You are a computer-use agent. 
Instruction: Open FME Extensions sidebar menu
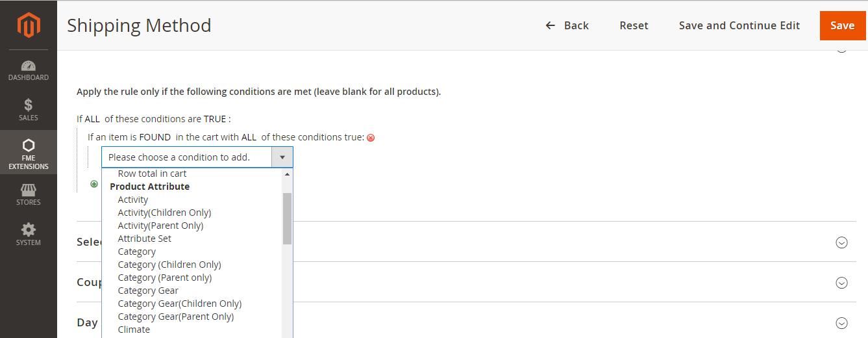coord(29,153)
